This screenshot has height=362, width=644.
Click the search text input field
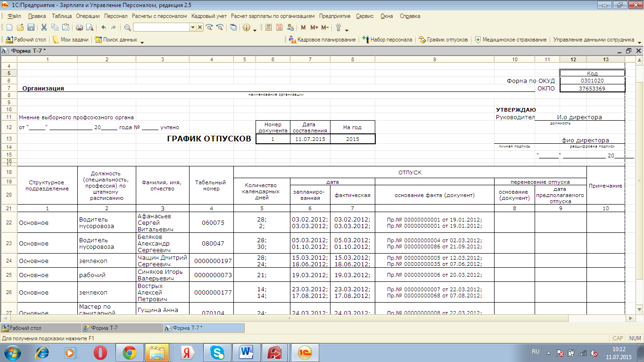click(x=161, y=27)
